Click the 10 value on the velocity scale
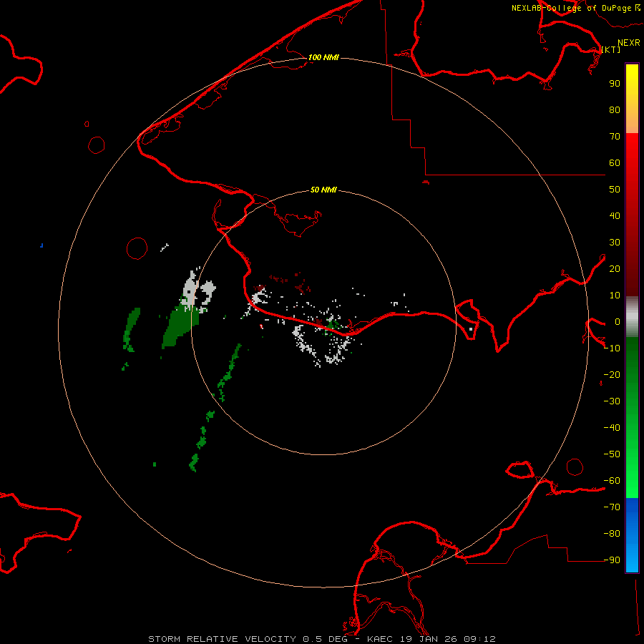 (x=615, y=296)
